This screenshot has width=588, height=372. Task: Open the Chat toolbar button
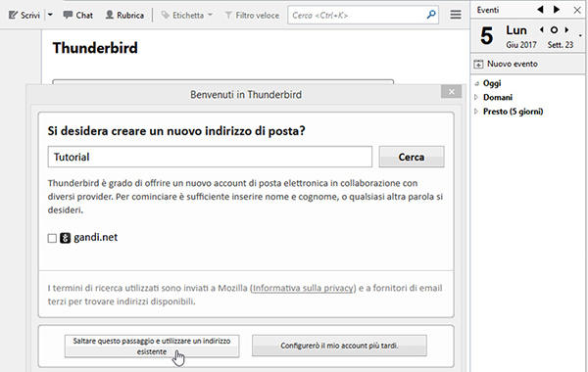[x=77, y=15]
